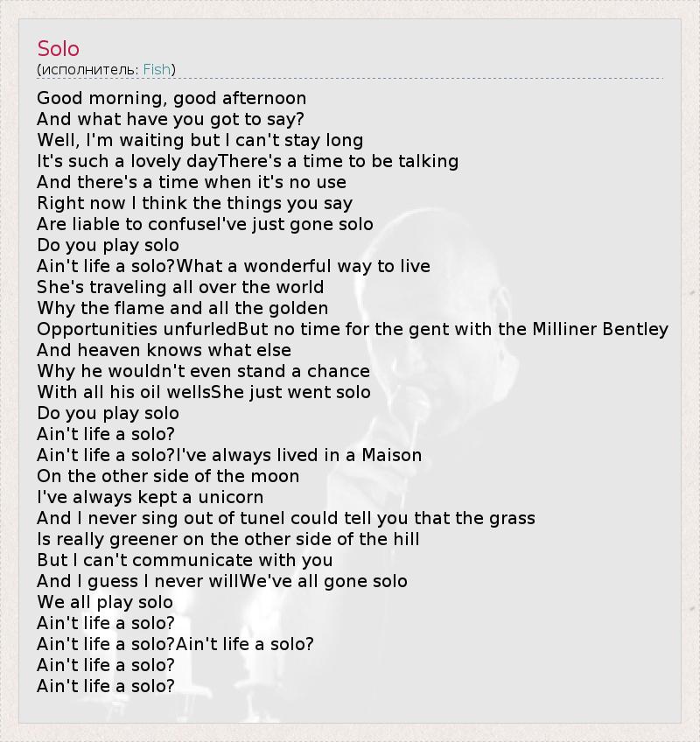The width and height of the screenshot is (700, 742).
Task: Click the line beginning 'Are liable to confuse'
Action: pos(205,224)
